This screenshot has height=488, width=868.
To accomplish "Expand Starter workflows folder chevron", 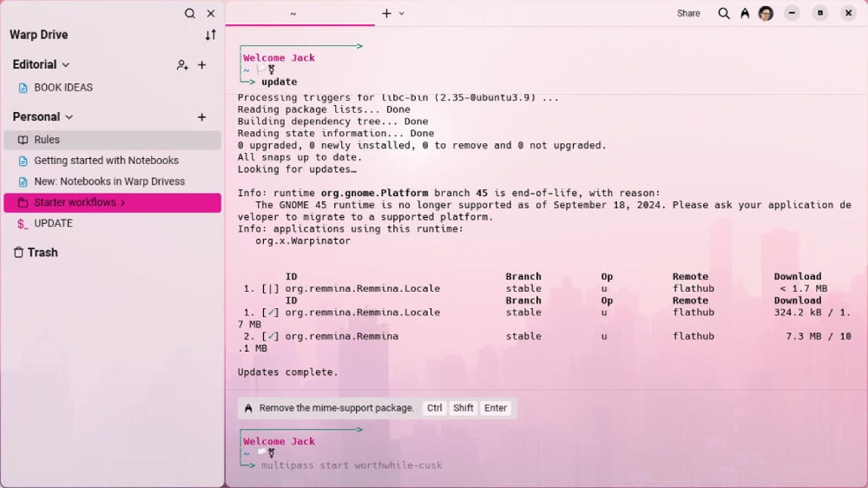I will [x=123, y=202].
